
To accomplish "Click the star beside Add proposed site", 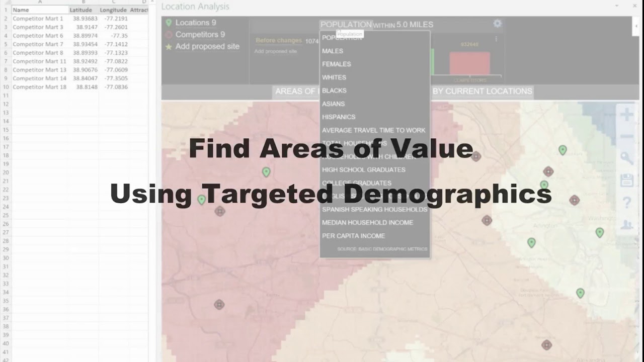I will (x=169, y=47).
